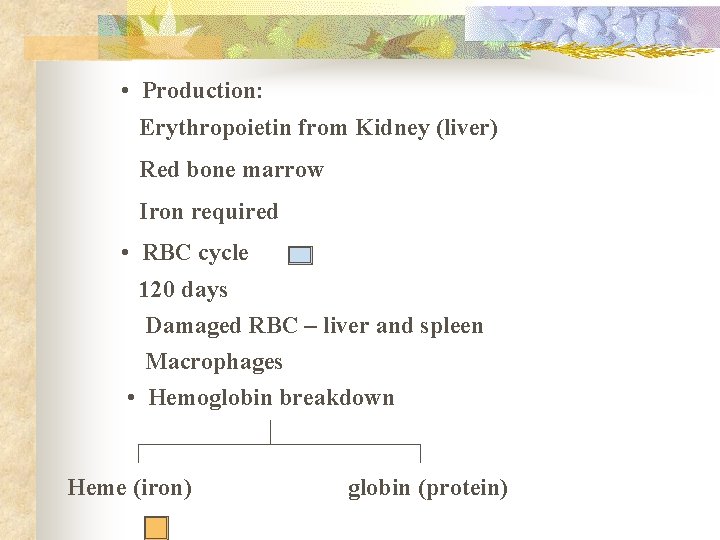Select the "Damaged RBC – liver and spleen" line

click(314, 326)
